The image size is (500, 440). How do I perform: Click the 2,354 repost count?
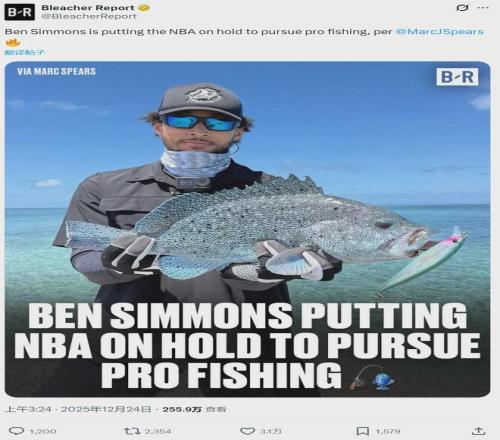[158, 432]
